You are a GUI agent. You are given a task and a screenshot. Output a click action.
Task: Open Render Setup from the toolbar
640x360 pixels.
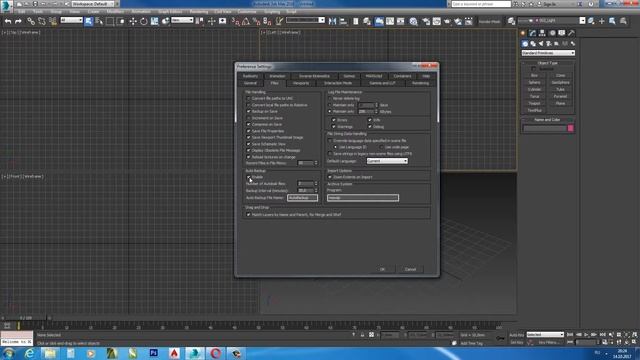pyautogui.click(x=426, y=21)
